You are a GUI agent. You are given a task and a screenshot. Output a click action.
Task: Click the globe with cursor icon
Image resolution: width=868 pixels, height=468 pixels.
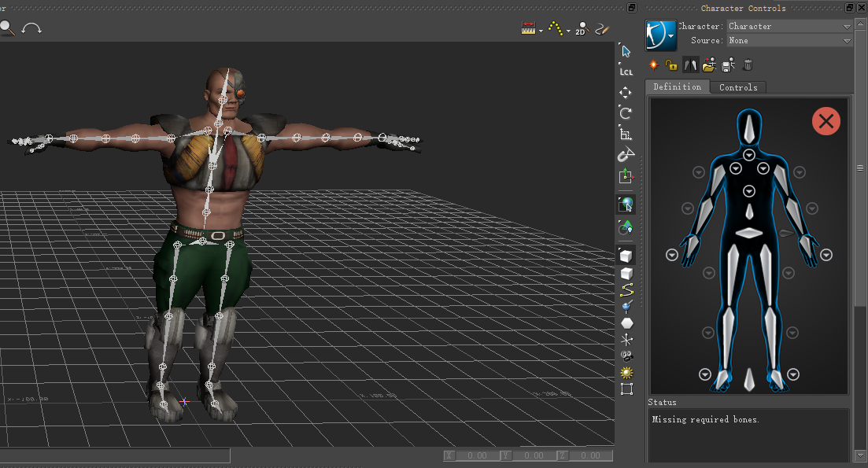(626, 205)
